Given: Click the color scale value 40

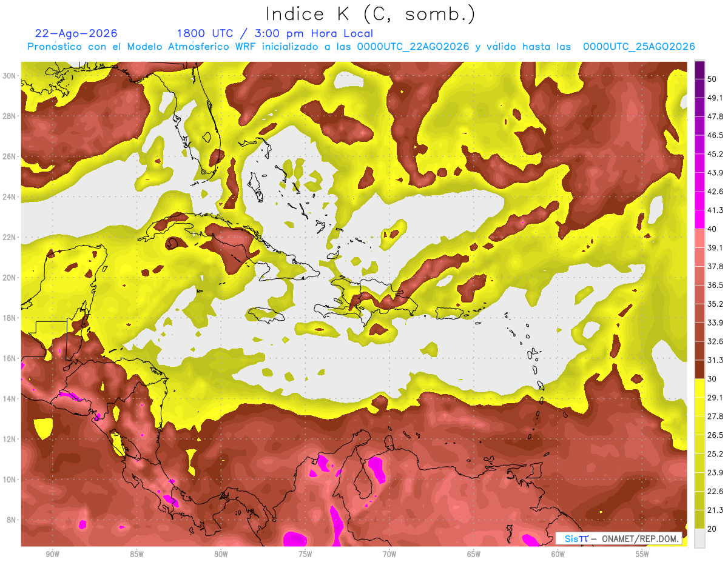Looking at the screenshot, I should pos(713,229).
